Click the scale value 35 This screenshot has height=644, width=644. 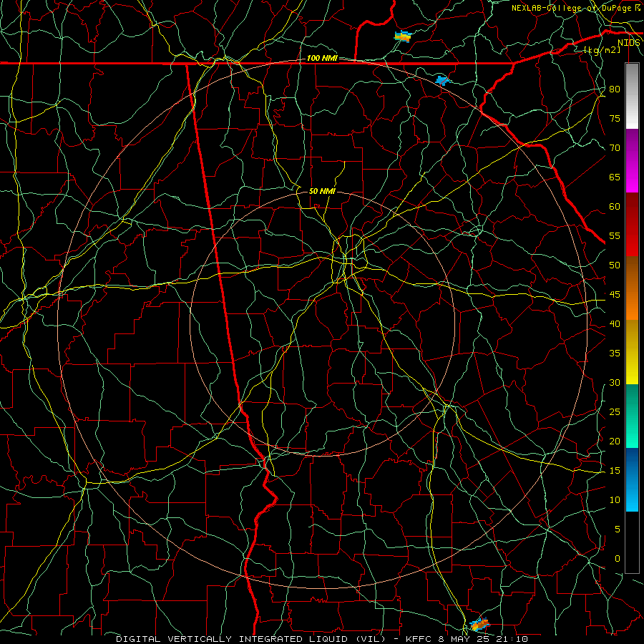click(615, 353)
